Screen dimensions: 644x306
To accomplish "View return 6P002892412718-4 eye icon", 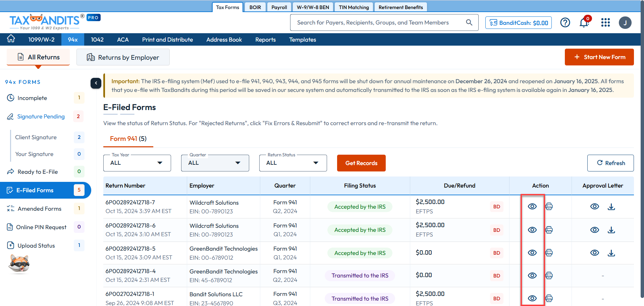I will (532, 275).
